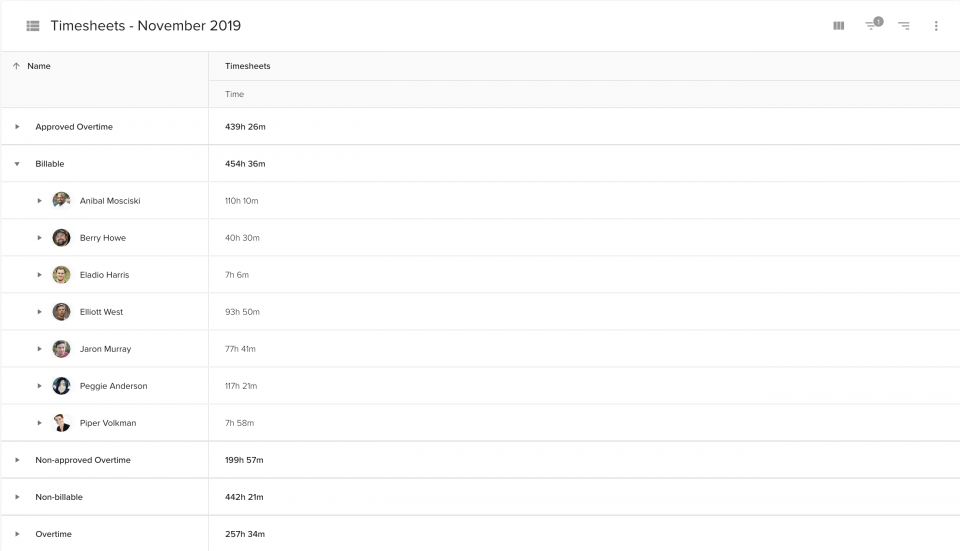960x551 pixels.
Task: Select the Time sub-column header
Action: pos(234,94)
